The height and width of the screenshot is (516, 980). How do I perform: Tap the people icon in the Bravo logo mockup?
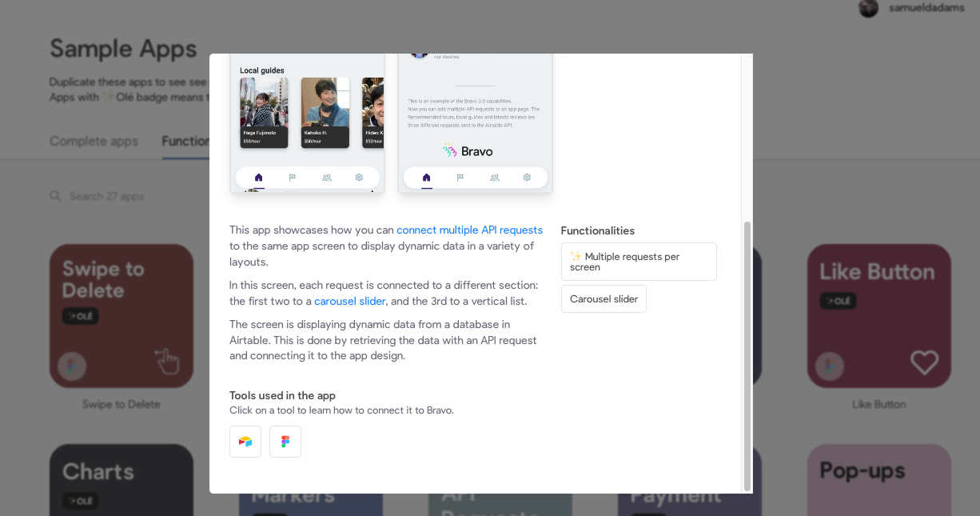[x=494, y=178]
